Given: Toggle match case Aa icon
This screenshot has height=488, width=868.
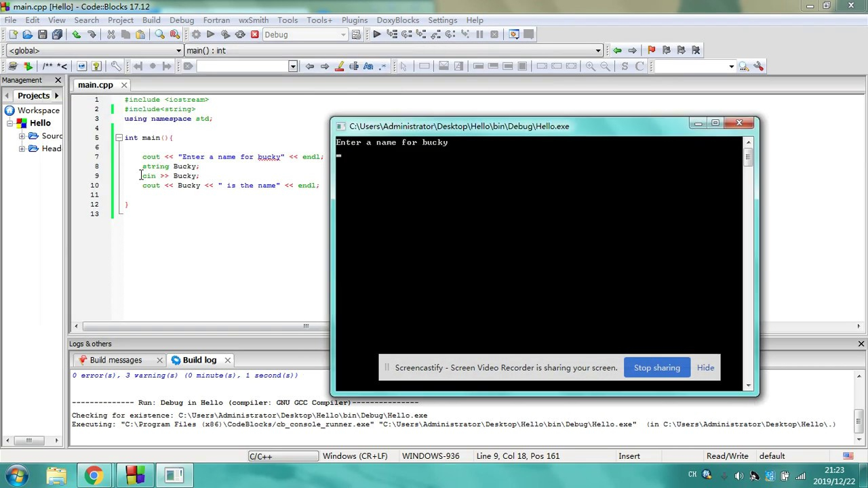Looking at the screenshot, I should click(x=368, y=66).
